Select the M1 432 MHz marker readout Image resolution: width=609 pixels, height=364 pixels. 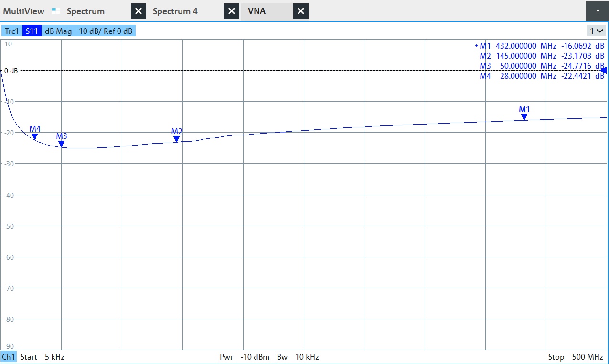click(540, 46)
